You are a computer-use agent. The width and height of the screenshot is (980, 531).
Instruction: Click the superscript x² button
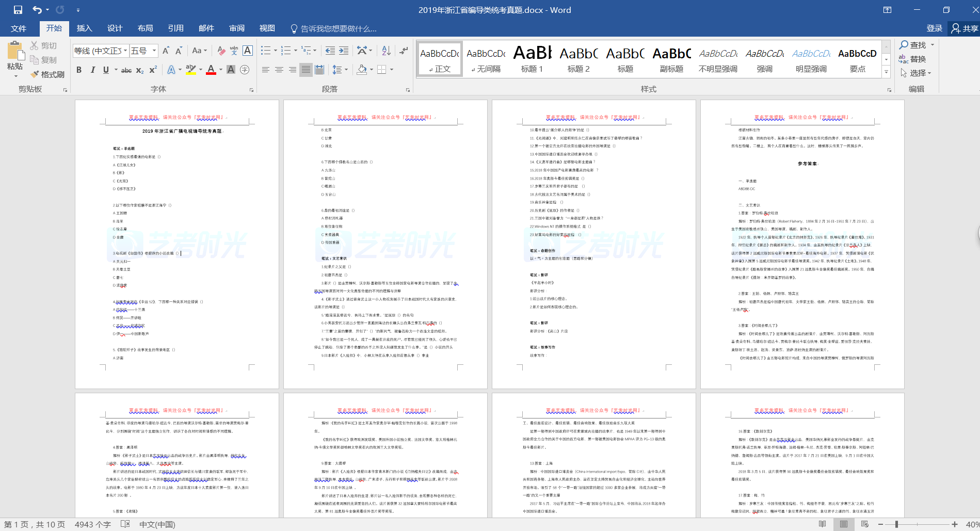(x=153, y=70)
